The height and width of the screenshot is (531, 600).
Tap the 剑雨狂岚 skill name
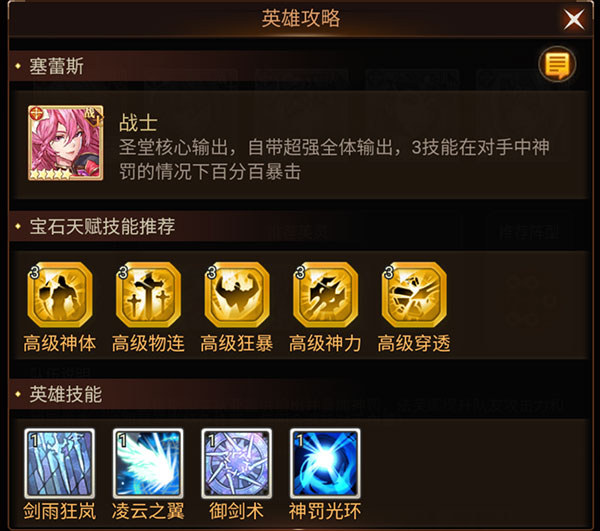(60, 511)
